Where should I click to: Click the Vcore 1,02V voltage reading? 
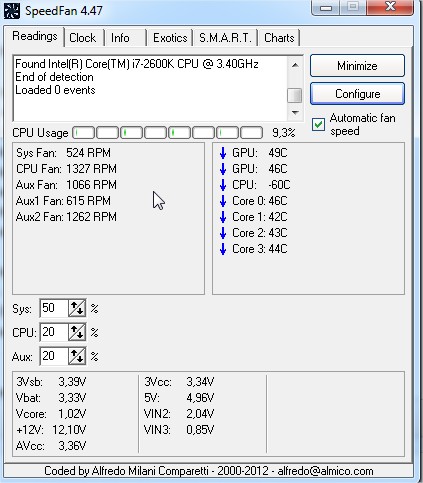(51, 414)
